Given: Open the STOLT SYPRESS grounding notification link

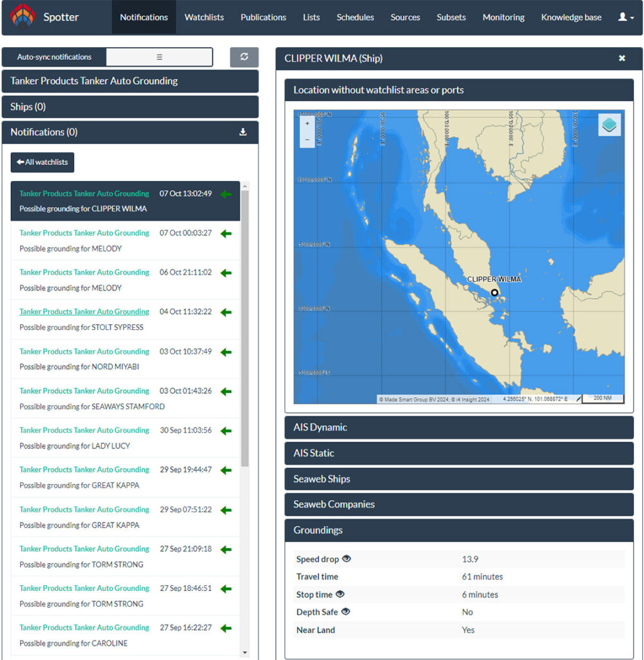Looking at the screenshot, I should (84, 312).
